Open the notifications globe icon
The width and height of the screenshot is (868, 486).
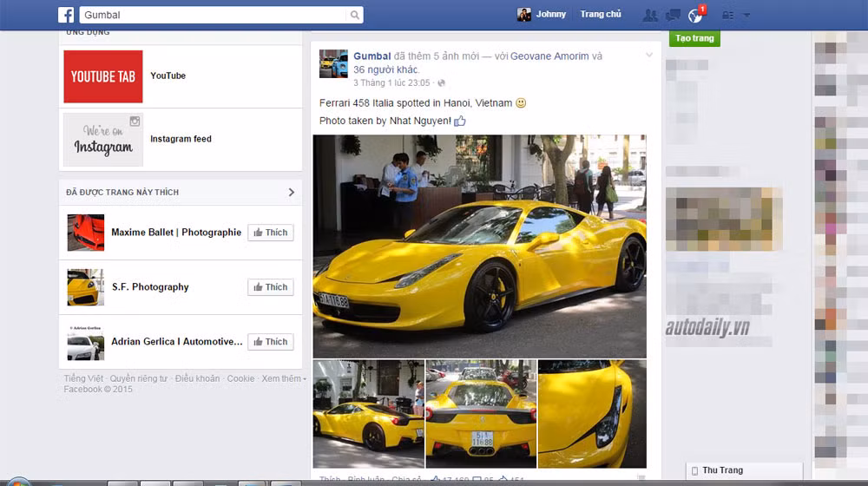pos(694,16)
